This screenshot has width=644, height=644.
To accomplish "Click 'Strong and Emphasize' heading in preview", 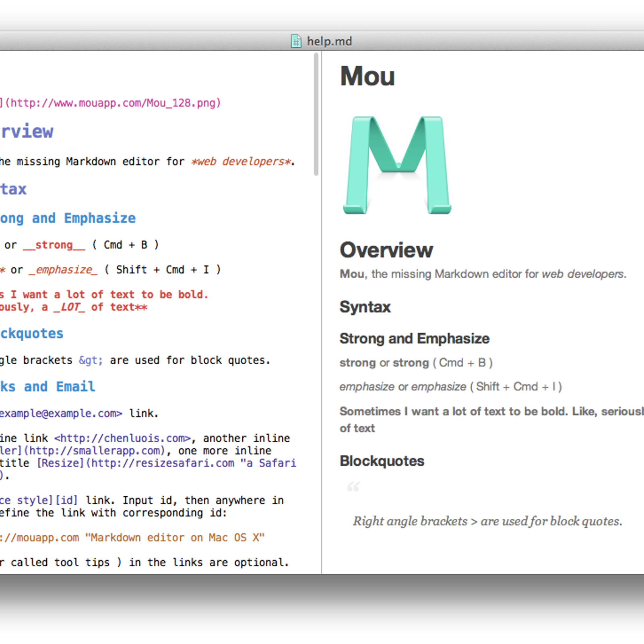I will coord(415,339).
